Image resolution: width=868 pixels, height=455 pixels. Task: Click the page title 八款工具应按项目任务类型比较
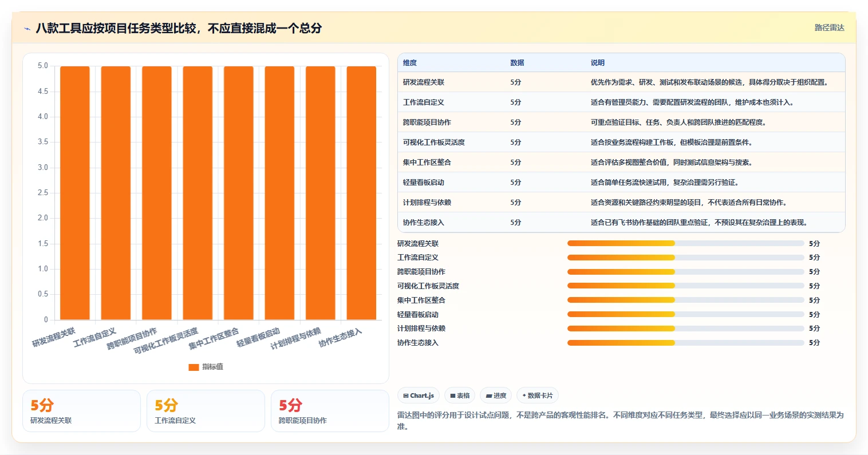click(x=179, y=28)
